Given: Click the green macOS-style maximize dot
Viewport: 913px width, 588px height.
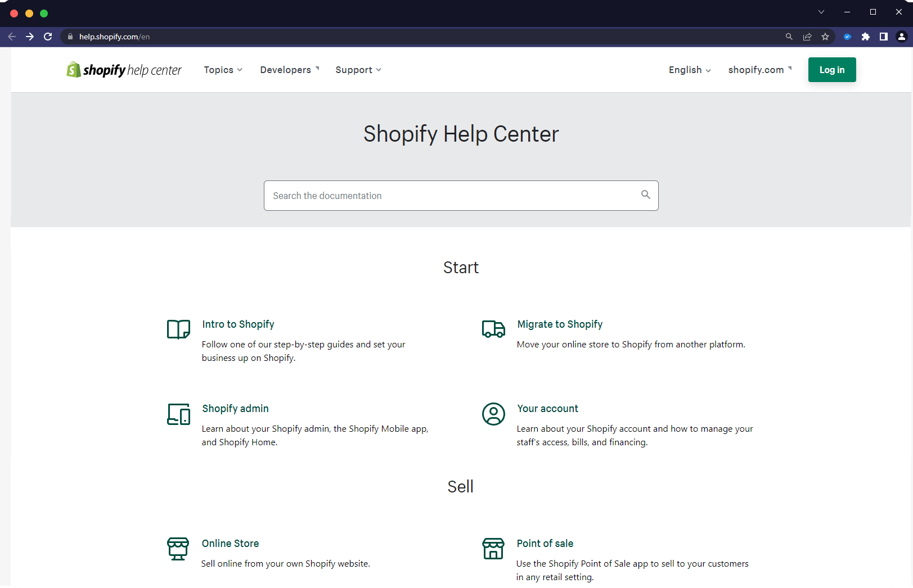Looking at the screenshot, I should tap(44, 13).
